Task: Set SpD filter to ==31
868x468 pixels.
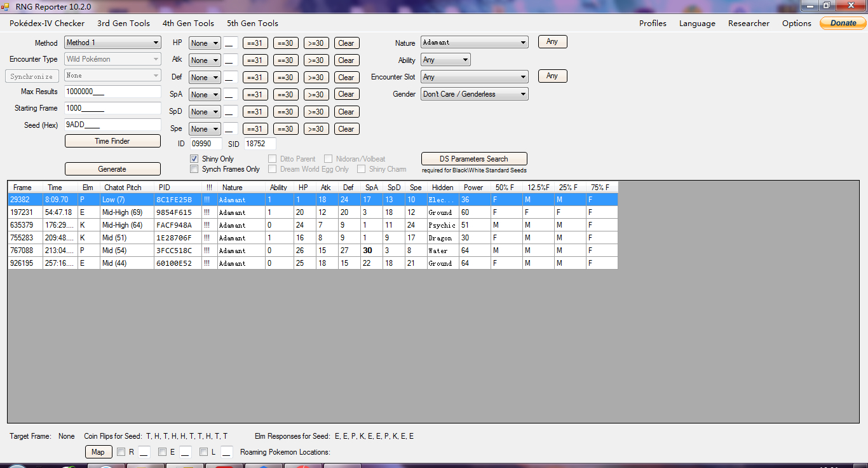Action: (x=255, y=112)
